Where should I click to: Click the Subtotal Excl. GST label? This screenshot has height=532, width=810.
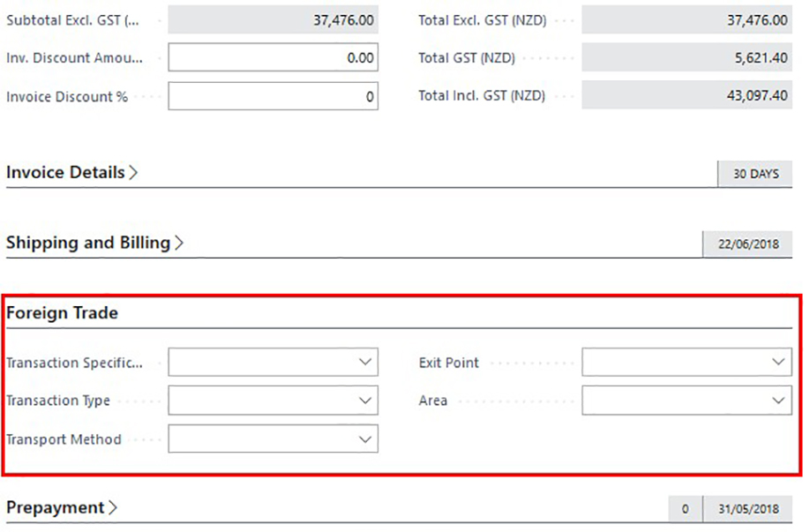pos(72,20)
